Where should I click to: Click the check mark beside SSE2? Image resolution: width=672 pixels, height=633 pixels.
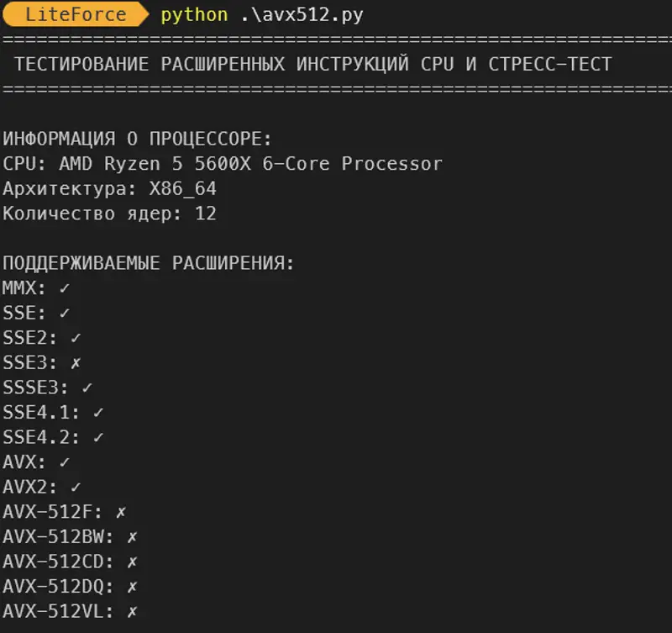click(x=76, y=338)
